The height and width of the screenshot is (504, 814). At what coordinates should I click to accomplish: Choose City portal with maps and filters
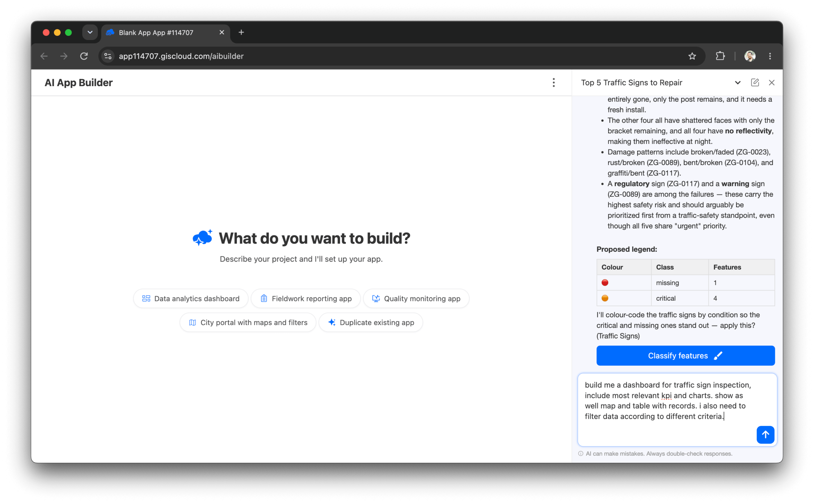248,322
